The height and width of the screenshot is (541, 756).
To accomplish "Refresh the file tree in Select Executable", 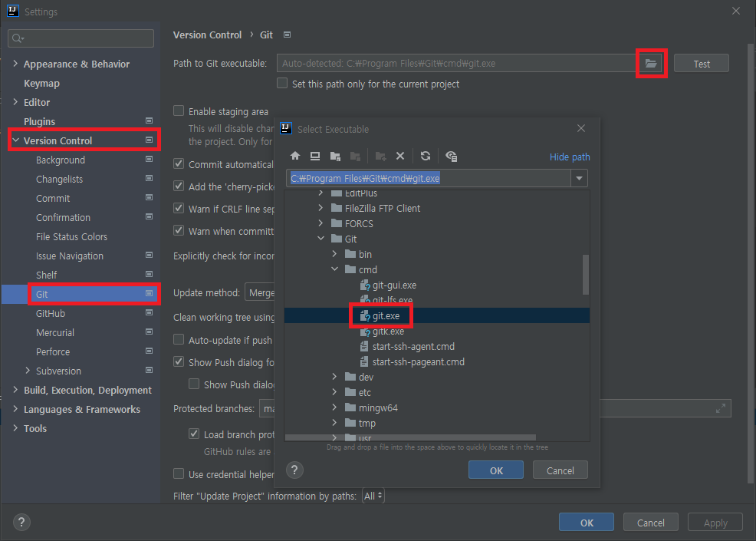I will 426,156.
